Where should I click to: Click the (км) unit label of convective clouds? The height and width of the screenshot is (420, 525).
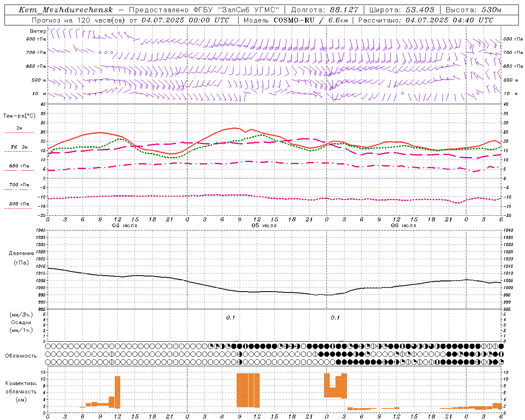tap(21, 399)
